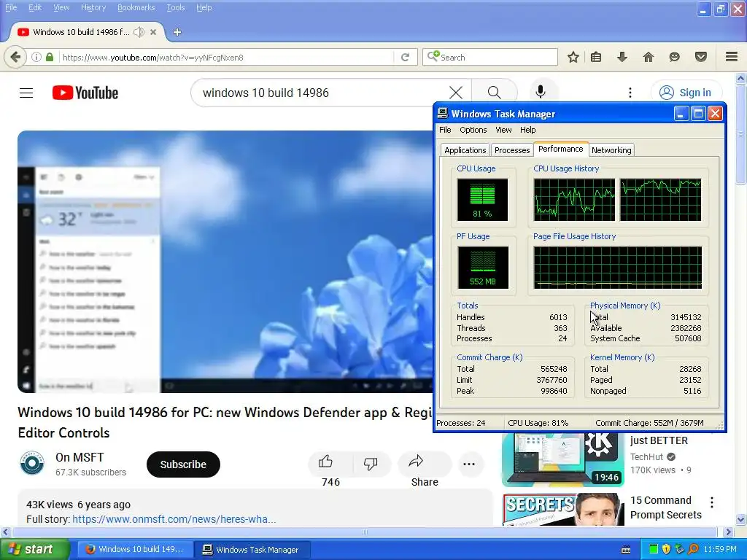Click the vertical scrollbar down arrow
Viewport: 747px width, 560px height.
741,519
